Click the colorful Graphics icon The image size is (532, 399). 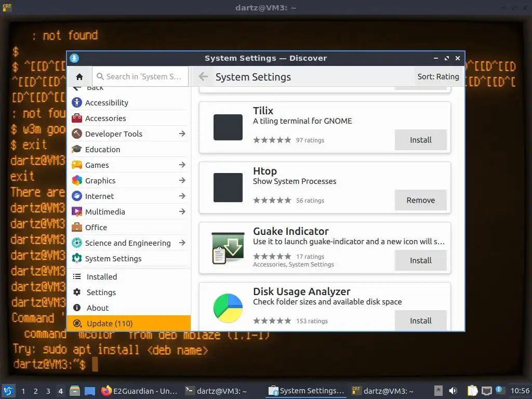tap(77, 180)
